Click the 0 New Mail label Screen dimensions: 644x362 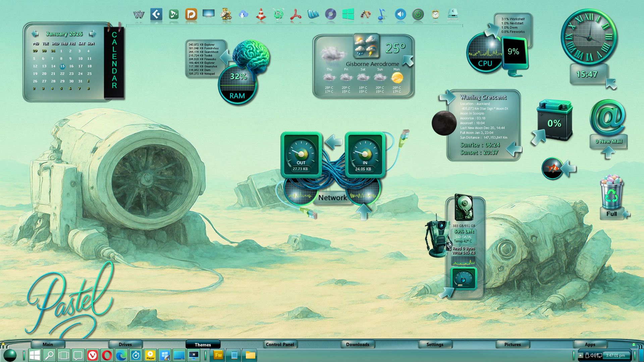tap(608, 141)
